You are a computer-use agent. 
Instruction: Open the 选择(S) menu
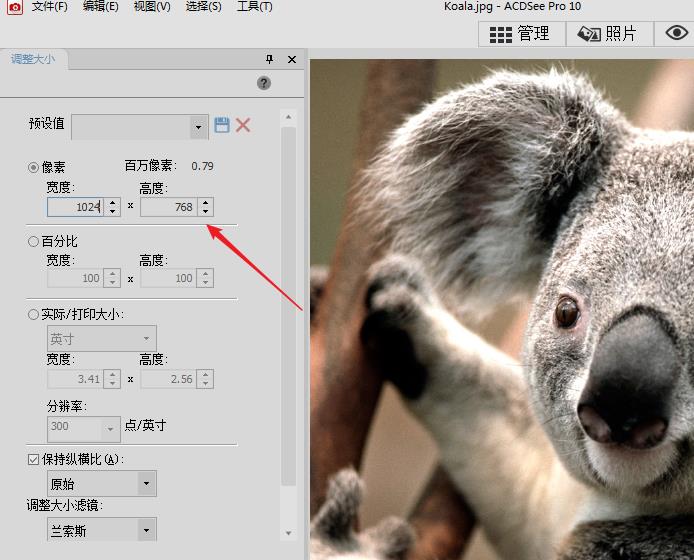[204, 7]
